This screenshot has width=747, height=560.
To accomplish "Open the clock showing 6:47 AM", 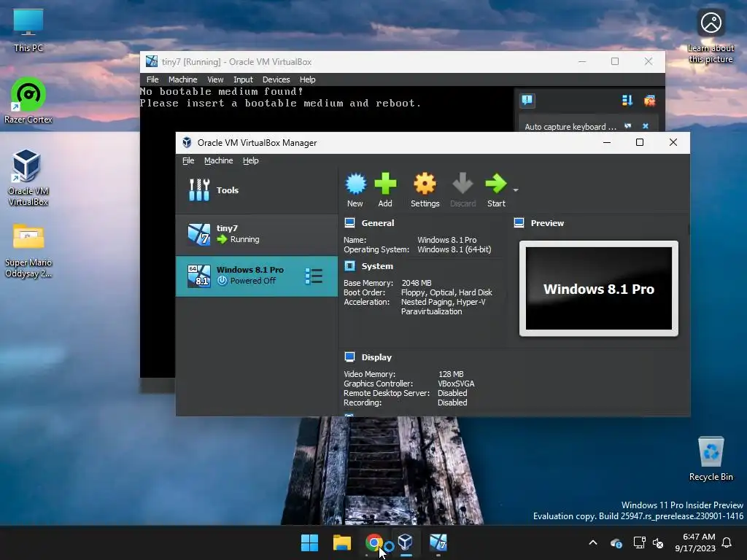I will pos(695,542).
